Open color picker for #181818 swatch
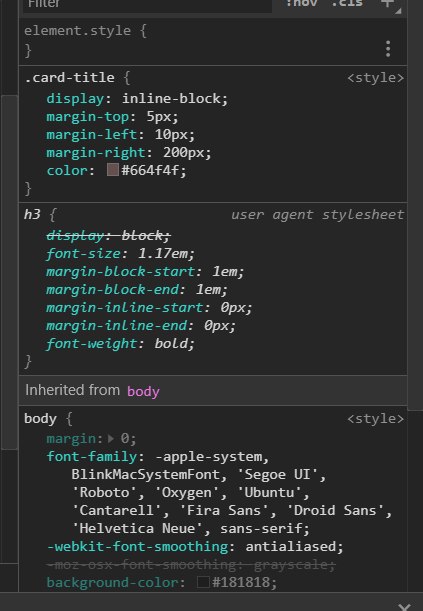Screen dimensions: 423x611 [203, 582]
